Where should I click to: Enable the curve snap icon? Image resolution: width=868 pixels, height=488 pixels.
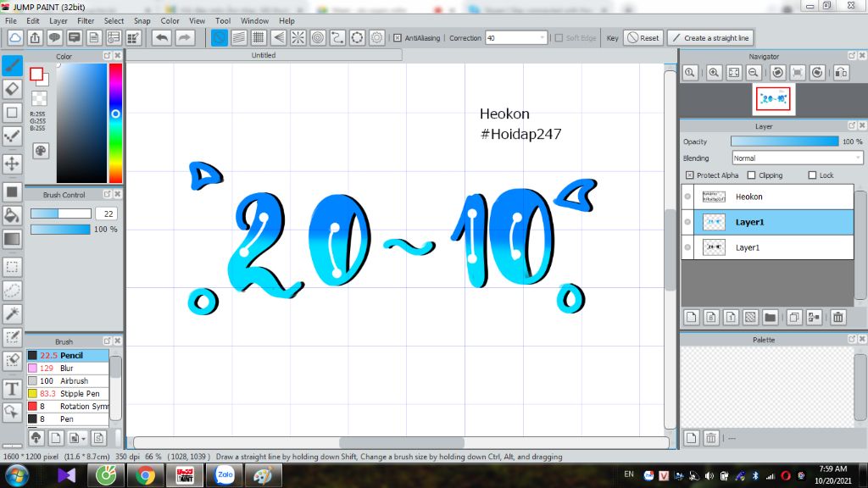337,37
